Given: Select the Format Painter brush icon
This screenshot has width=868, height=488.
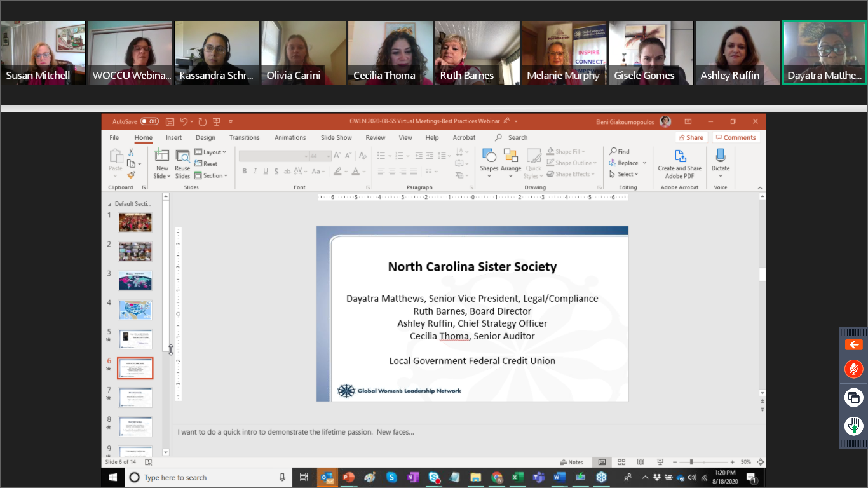Looking at the screenshot, I should [131, 175].
